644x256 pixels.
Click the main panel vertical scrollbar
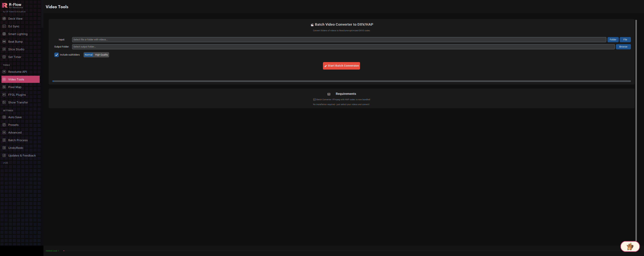click(x=636, y=130)
